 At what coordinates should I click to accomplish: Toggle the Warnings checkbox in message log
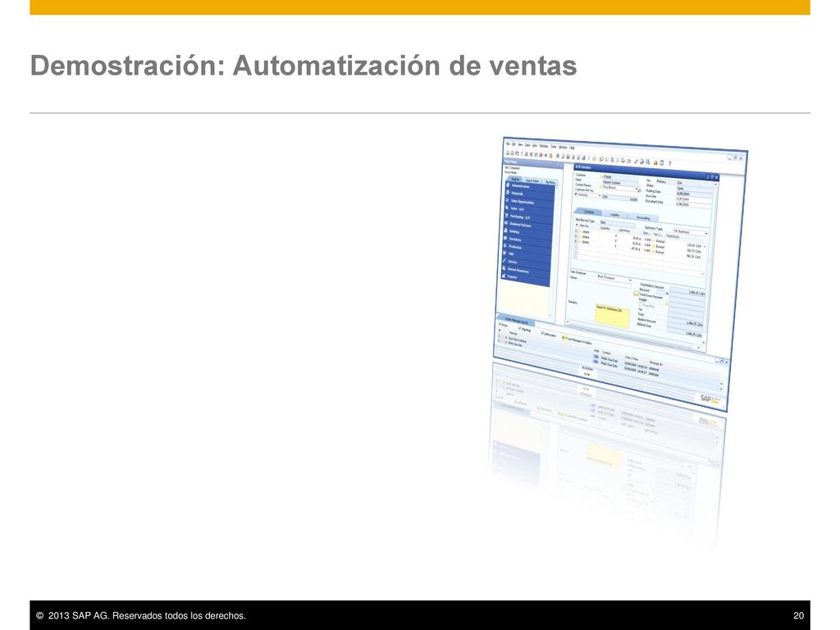coord(520,328)
